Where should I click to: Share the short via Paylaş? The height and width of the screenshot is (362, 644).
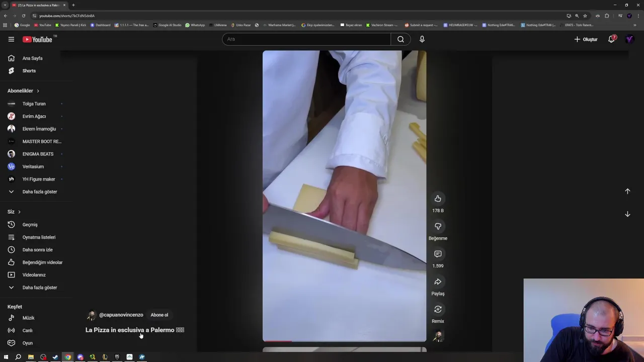438,282
